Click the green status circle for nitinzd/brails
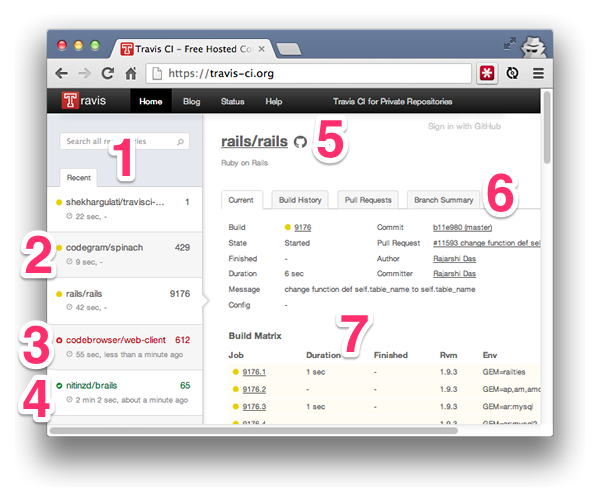 coord(59,386)
